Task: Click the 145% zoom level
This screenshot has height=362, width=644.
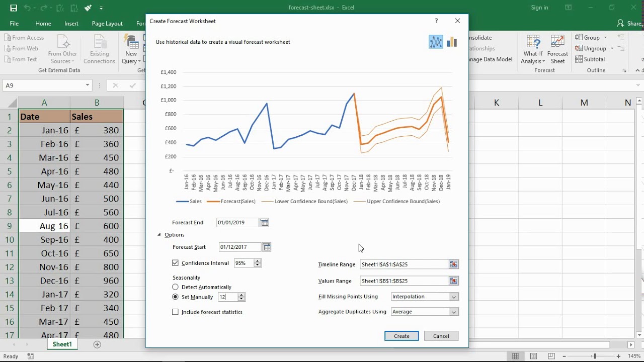Action: pyautogui.click(x=634, y=356)
